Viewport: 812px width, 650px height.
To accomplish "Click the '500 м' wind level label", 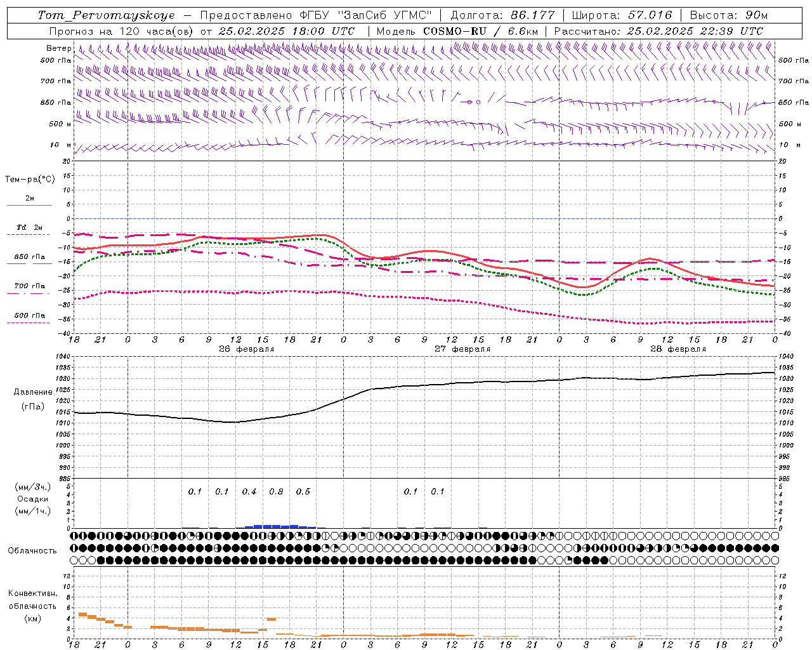I will tap(60, 124).
